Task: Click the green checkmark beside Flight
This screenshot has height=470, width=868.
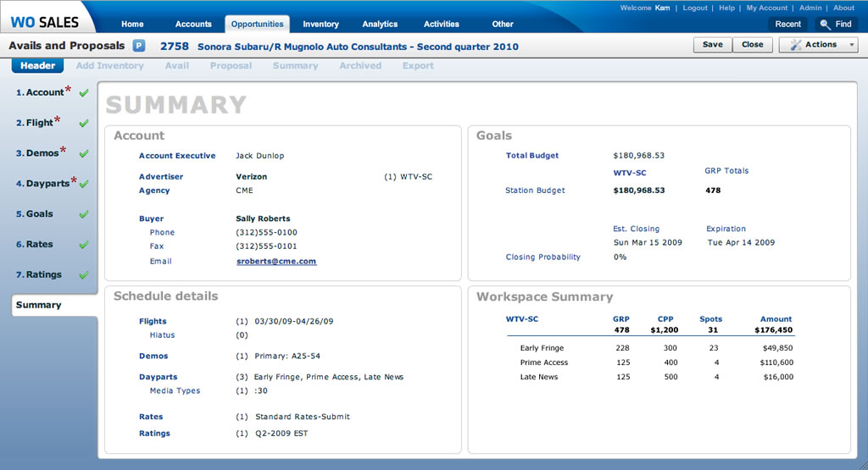Action: pos(84,123)
